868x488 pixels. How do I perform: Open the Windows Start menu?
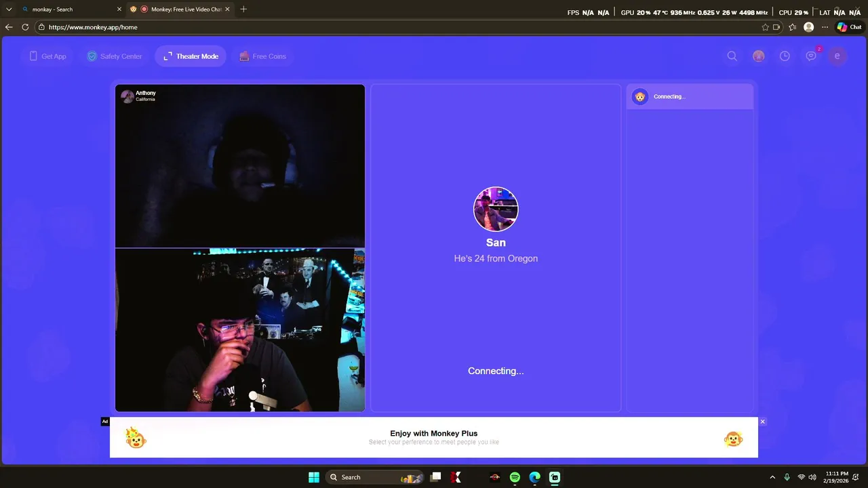coord(314,477)
